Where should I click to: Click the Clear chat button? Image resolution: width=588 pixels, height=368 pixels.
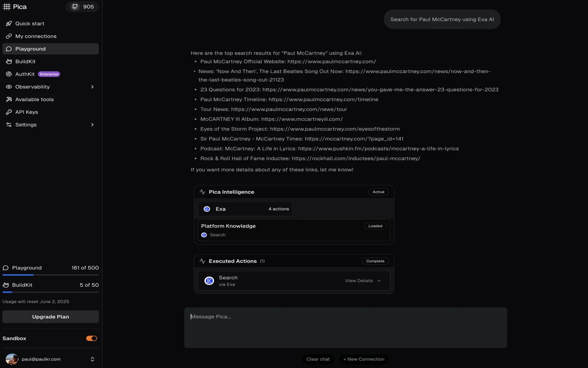point(318,359)
